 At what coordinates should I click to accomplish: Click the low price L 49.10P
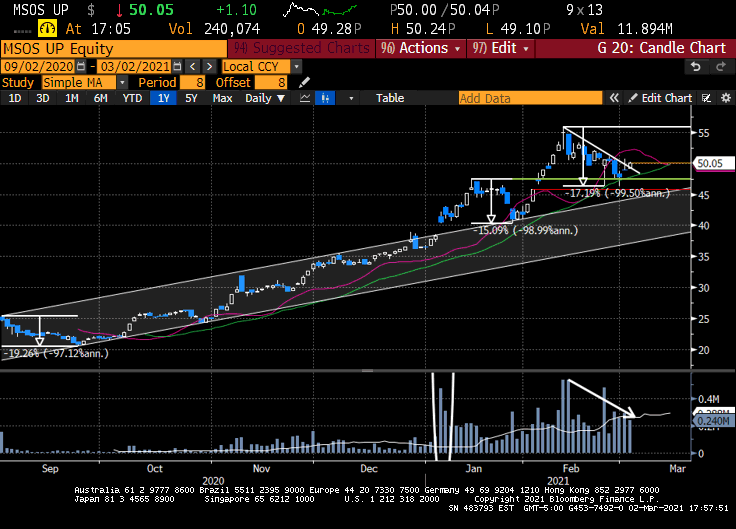518,29
